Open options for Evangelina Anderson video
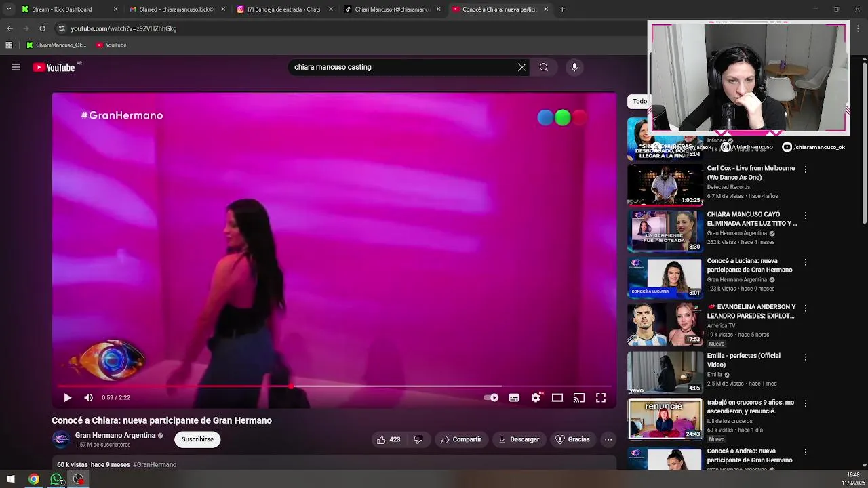 [806, 308]
